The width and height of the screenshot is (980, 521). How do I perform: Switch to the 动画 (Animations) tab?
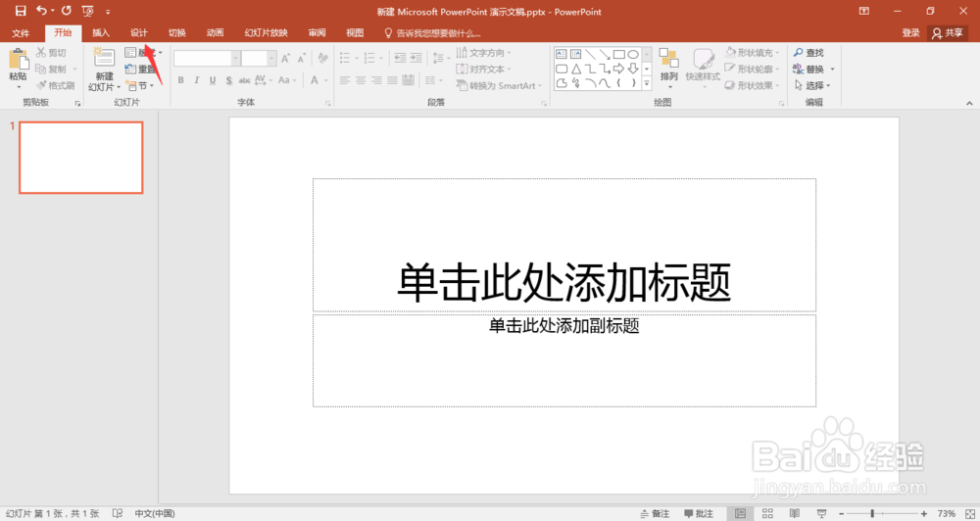[215, 33]
